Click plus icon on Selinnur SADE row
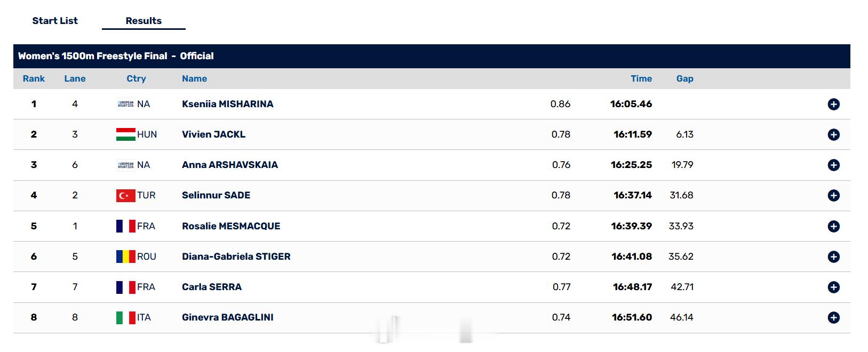Screen dimensions: 868x352 pyautogui.click(x=833, y=196)
